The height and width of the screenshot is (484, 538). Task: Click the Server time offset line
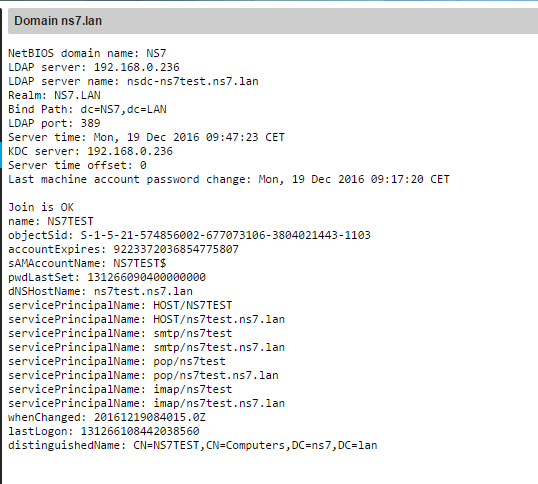pyautogui.click(x=77, y=165)
